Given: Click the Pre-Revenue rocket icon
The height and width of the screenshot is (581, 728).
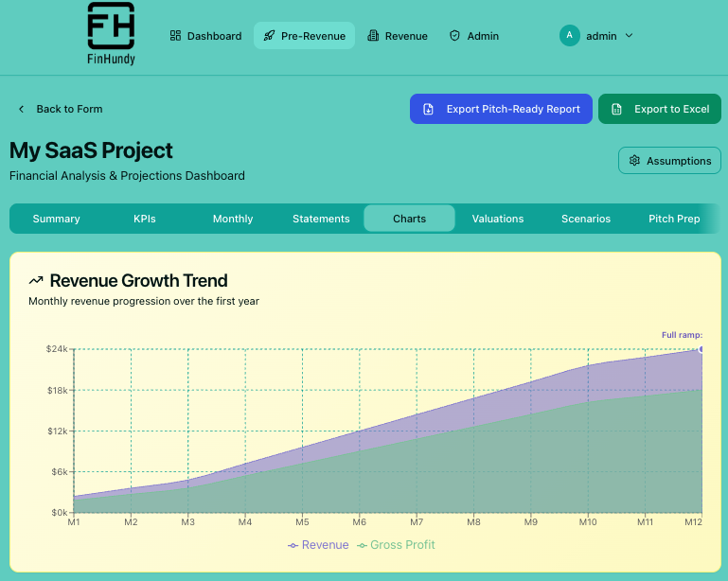Looking at the screenshot, I should point(269,36).
